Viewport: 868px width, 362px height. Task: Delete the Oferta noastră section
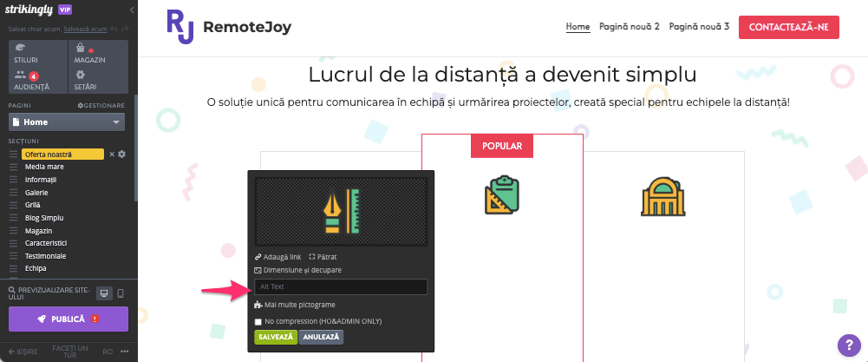pyautogui.click(x=112, y=155)
